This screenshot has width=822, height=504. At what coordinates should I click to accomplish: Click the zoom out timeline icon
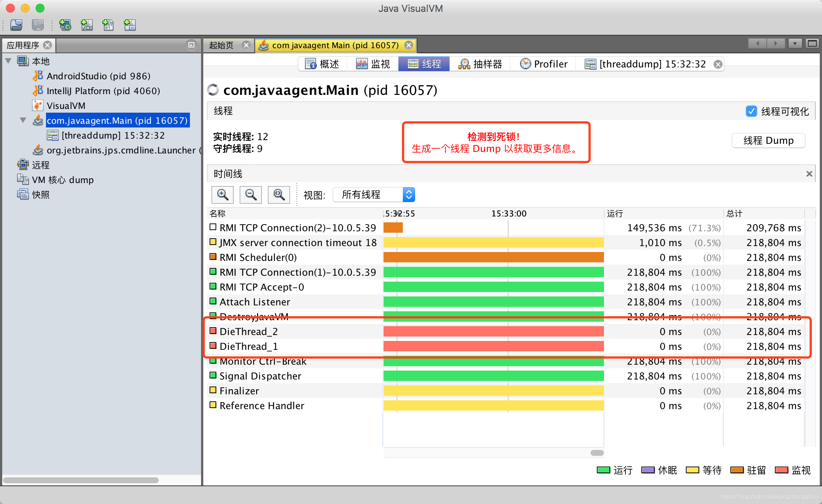tap(251, 195)
